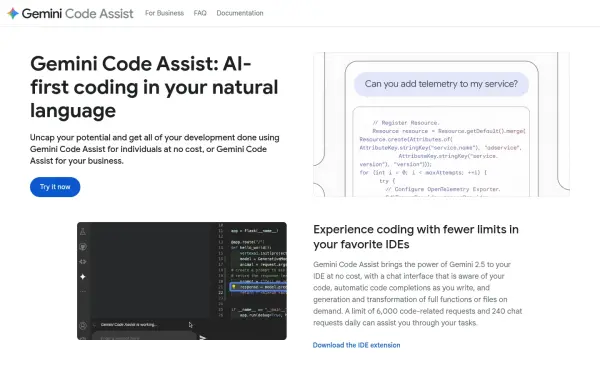Click heading 'Experience coding with fewer limits'
Screen dimensions: 600x375
click(416, 237)
